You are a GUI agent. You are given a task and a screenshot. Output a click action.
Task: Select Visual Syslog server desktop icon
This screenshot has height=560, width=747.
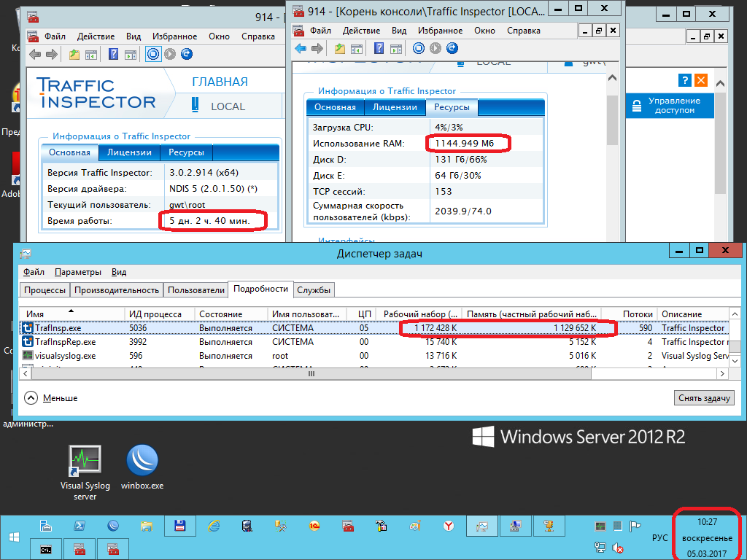(x=85, y=472)
